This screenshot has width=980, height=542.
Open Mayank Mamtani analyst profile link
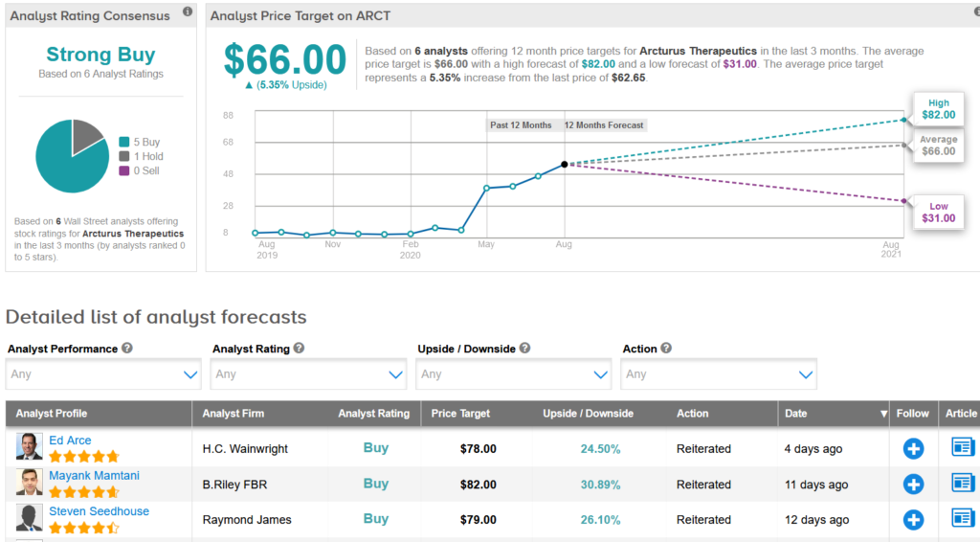95,476
